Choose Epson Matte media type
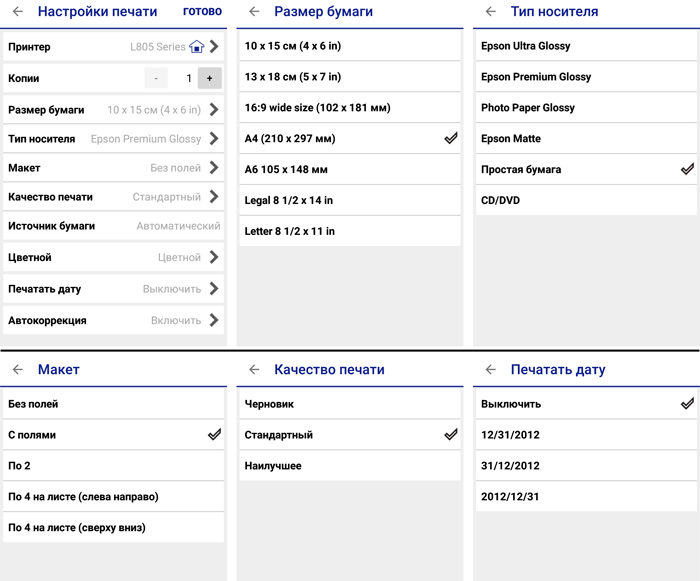This screenshot has height=581, width=700. (586, 138)
